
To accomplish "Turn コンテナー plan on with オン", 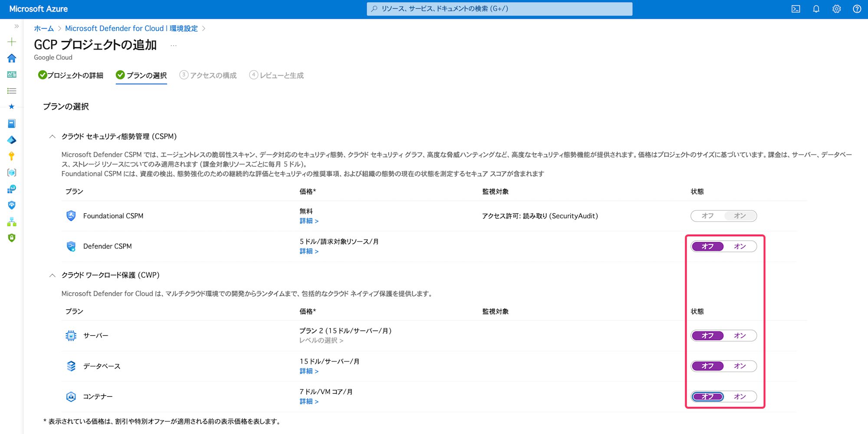I will tap(740, 397).
